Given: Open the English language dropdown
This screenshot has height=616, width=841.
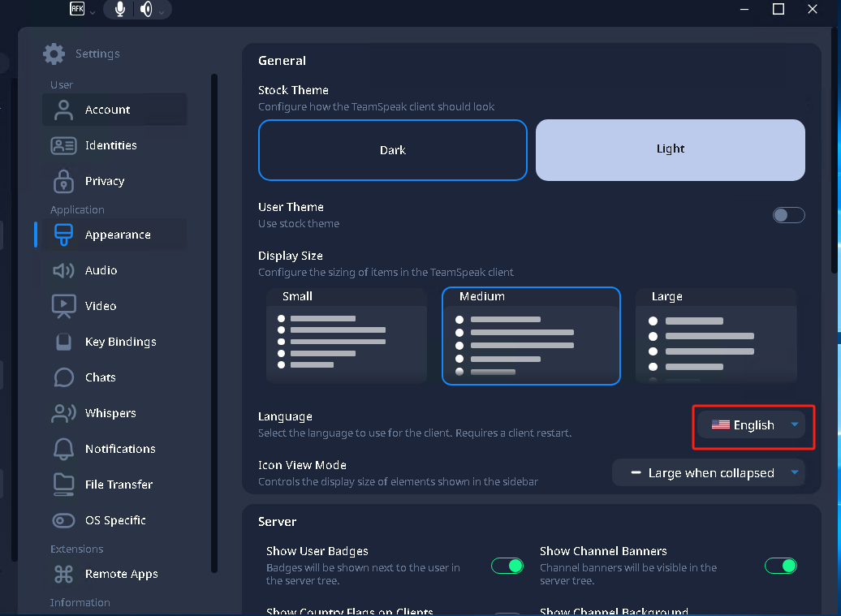Looking at the screenshot, I should pos(752,424).
